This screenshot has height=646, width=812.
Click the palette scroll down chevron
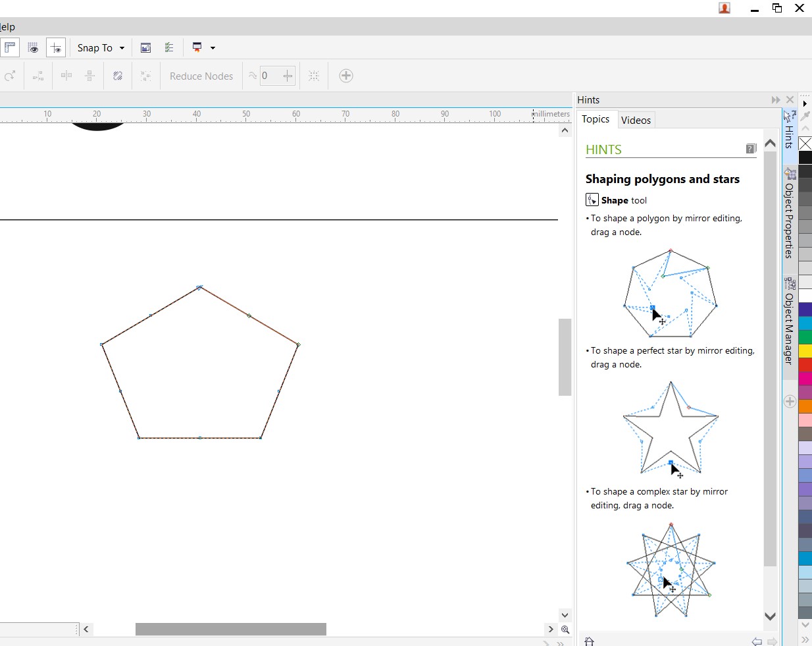[x=805, y=625]
